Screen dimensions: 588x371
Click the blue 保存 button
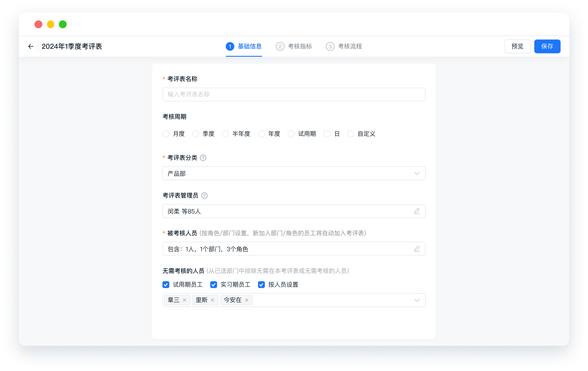(547, 46)
